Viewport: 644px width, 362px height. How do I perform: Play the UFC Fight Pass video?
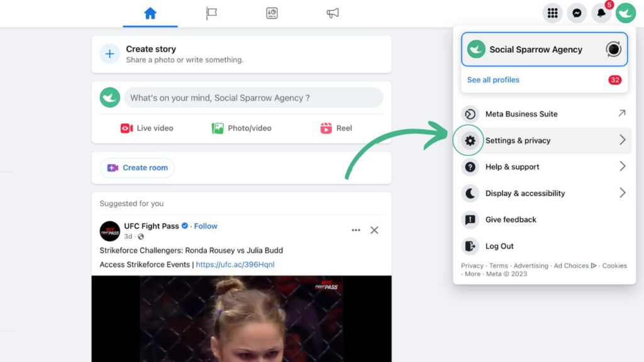(241, 319)
